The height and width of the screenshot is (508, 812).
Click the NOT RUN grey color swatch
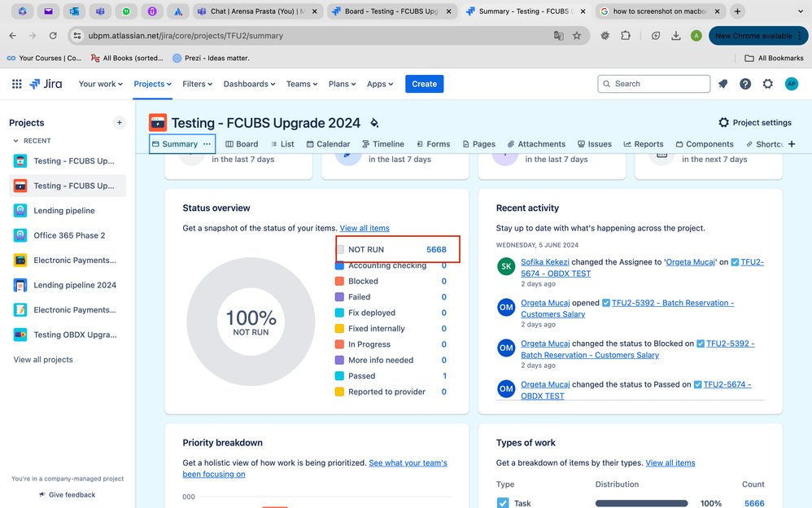point(340,249)
